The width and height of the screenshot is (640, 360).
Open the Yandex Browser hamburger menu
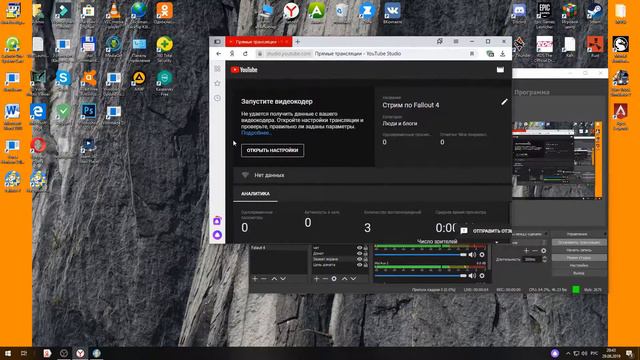click(456, 41)
